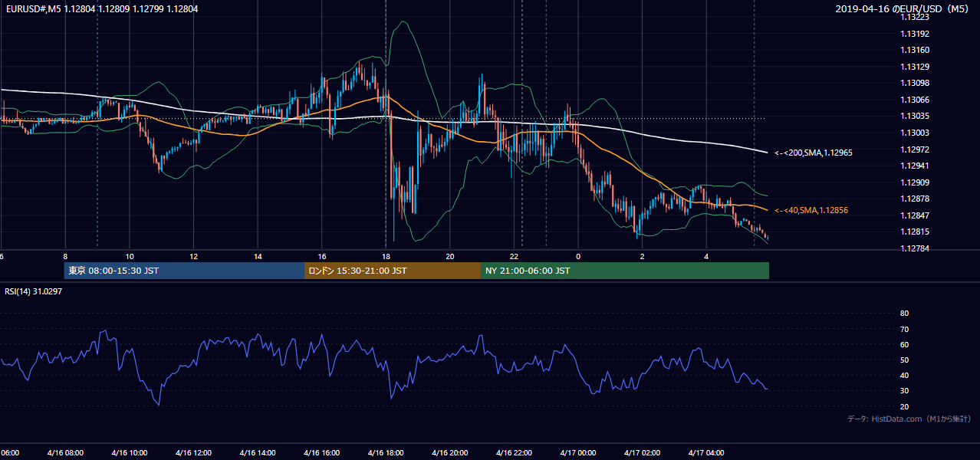
Task: Click the bottom time label 4/16 10:00
Action: tap(129, 452)
